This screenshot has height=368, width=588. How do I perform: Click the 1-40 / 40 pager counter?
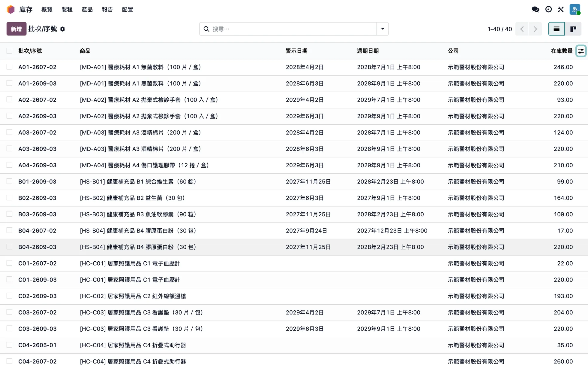pos(499,29)
